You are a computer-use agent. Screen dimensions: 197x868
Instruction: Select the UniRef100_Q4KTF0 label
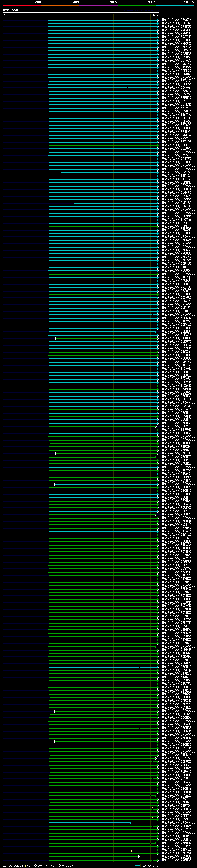177,267
